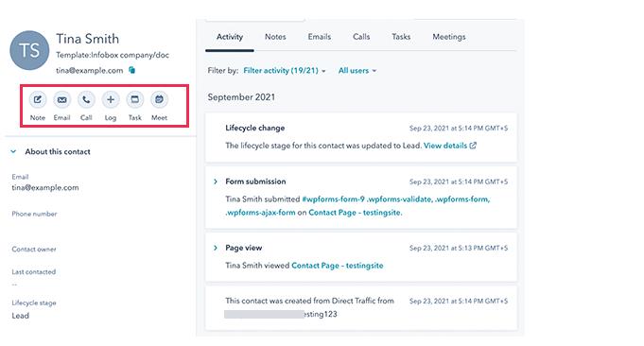Expand the Form submission activity entry
This screenshot has width=644, height=346.
[216, 182]
